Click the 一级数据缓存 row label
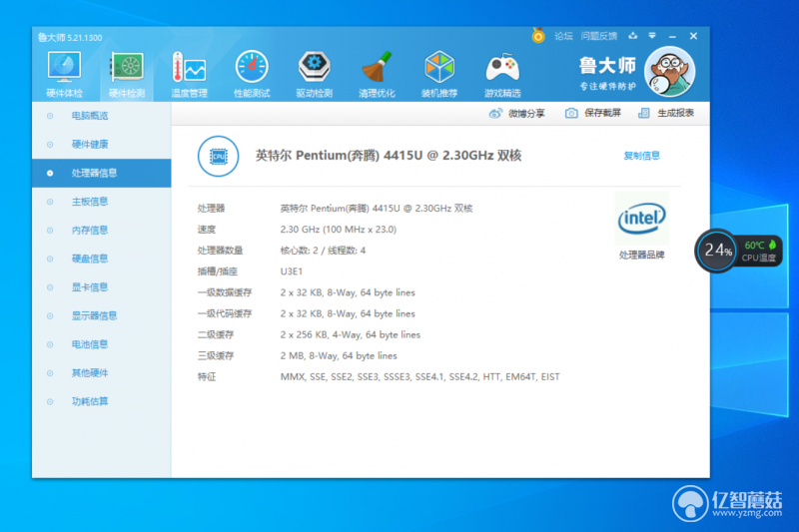The width and height of the screenshot is (799, 532). click(x=225, y=292)
